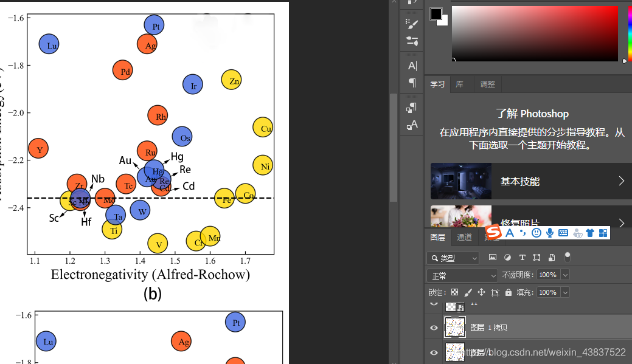This screenshot has height=364, width=632.
Task: Start Sogou voice input microphone
Action: [x=549, y=233]
